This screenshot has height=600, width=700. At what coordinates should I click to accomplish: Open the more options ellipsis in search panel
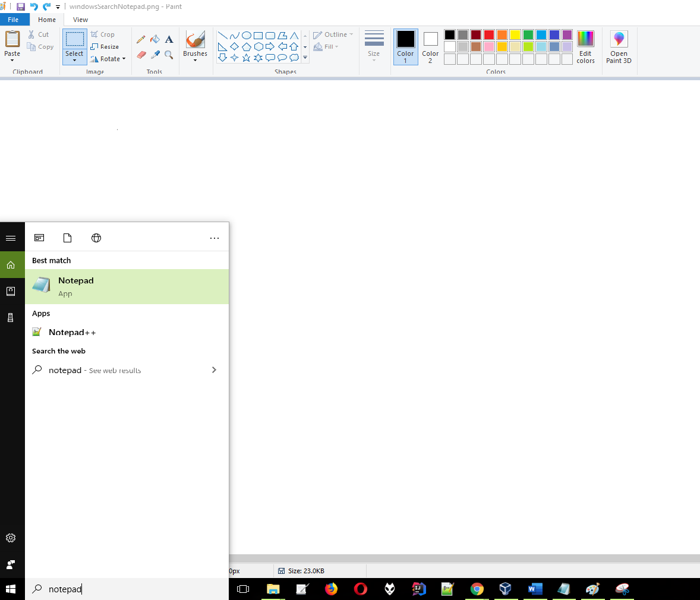215,238
